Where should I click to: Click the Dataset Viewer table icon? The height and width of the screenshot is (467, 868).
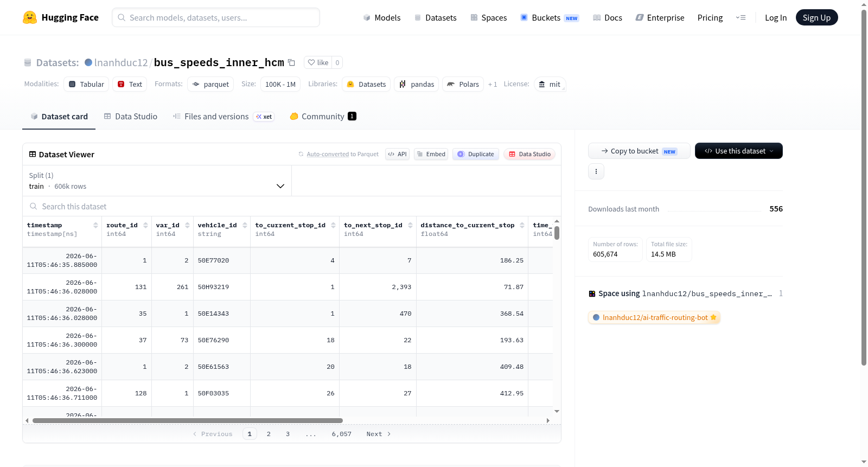(33, 155)
